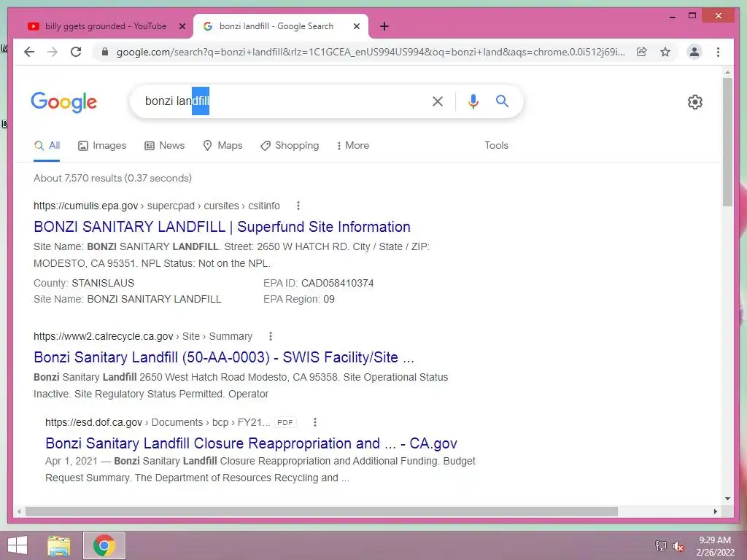Click the horizontal scrollbar left arrow
The image size is (747, 560).
point(19,511)
